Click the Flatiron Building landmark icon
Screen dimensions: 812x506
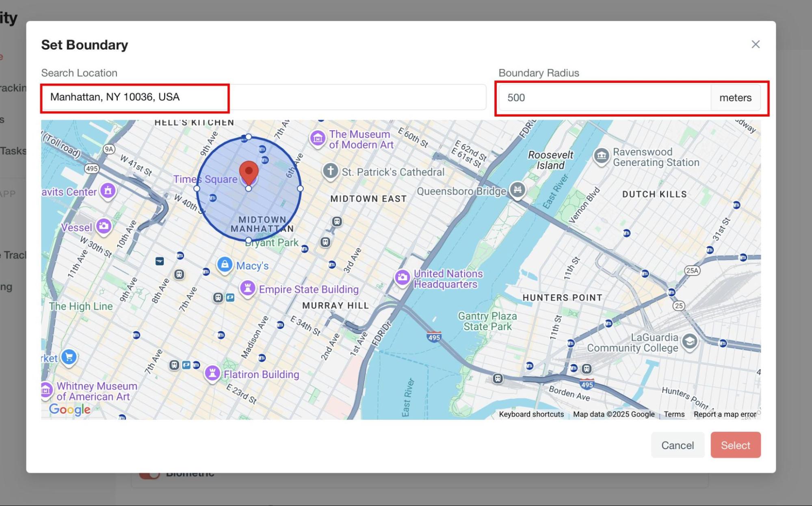(x=212, y=372)
